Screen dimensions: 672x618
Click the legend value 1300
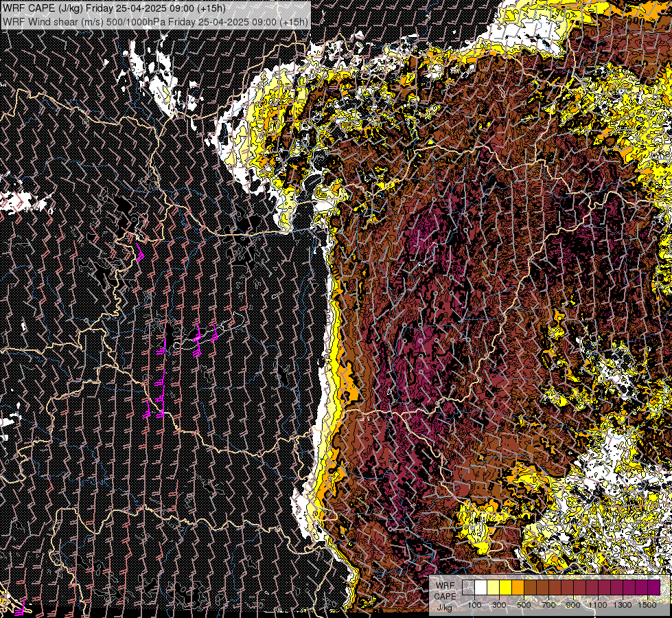623,605
